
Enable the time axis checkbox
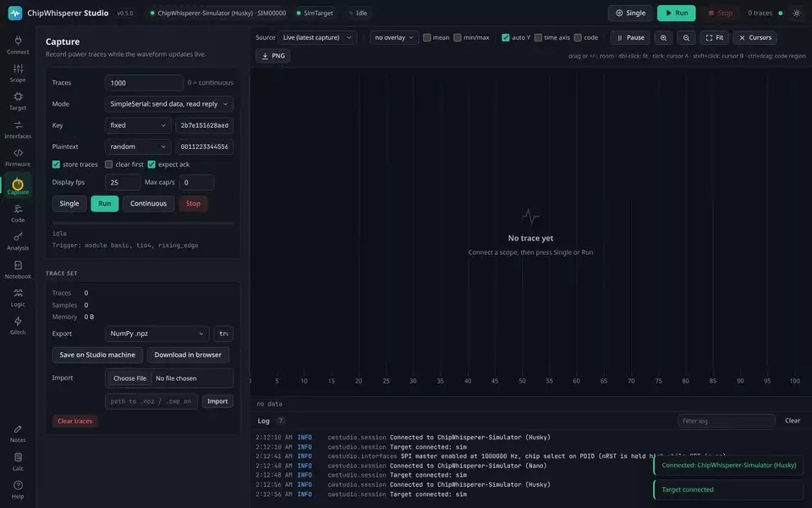tap(538, 37)
